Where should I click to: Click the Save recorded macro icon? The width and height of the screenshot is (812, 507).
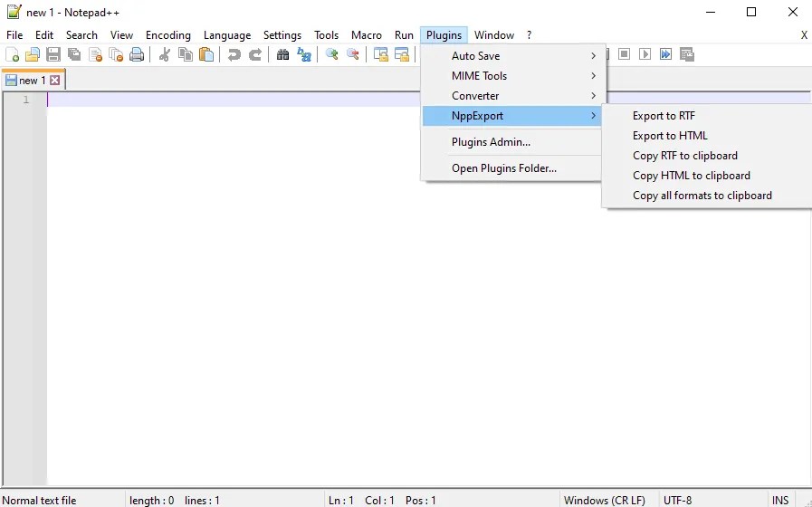[687, 53]
